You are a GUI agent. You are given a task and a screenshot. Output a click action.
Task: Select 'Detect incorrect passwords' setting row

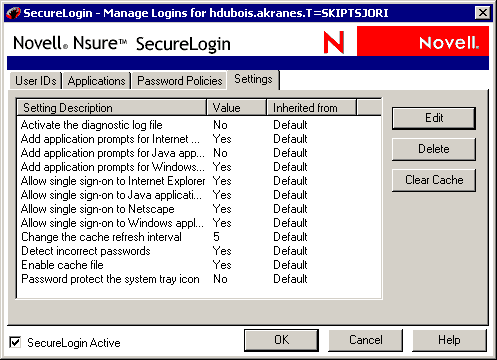[x=199, y=251]
